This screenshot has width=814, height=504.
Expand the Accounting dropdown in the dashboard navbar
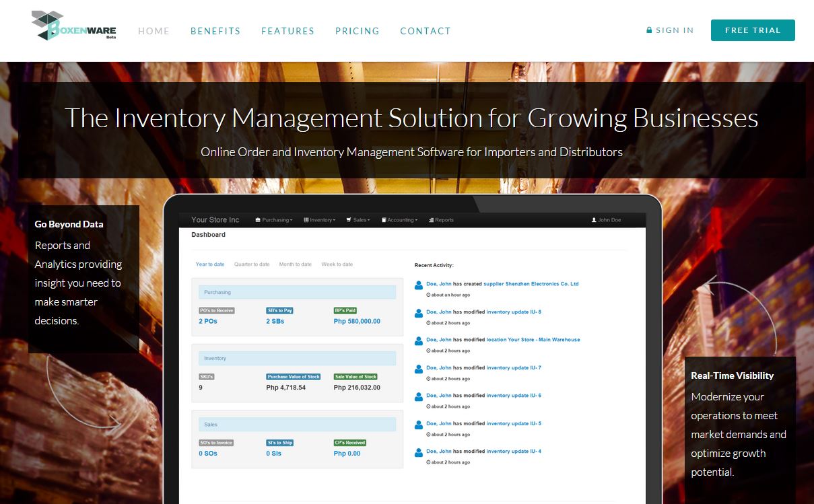(x=400, y=220)
